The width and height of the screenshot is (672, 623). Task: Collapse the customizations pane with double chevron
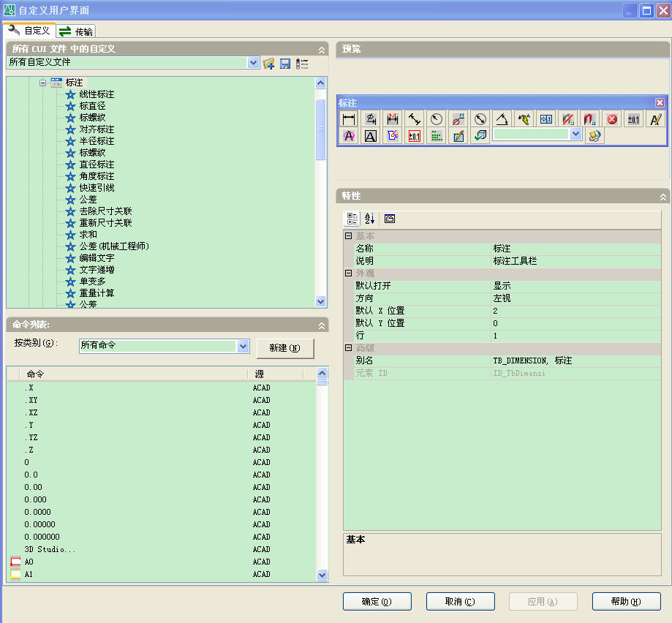[322, 50]
